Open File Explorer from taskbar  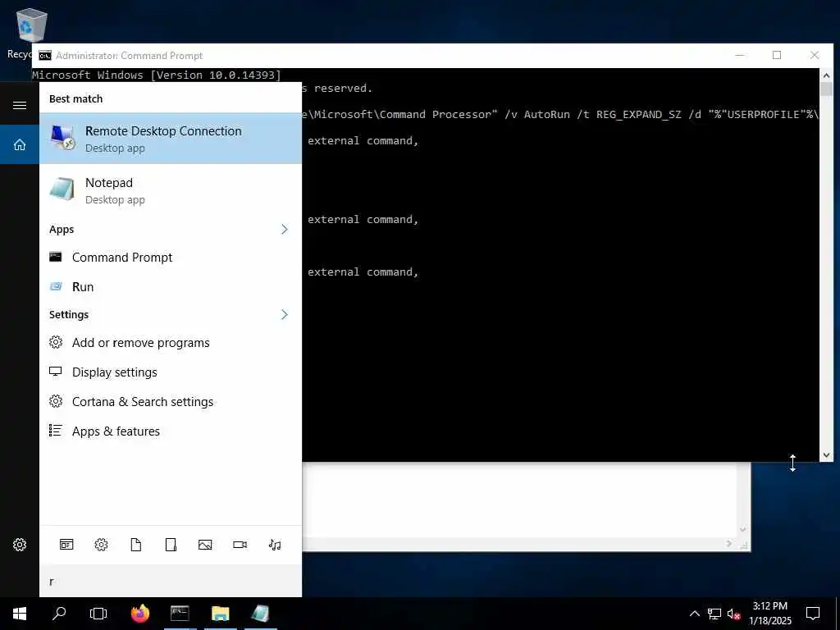click(220, 614)
